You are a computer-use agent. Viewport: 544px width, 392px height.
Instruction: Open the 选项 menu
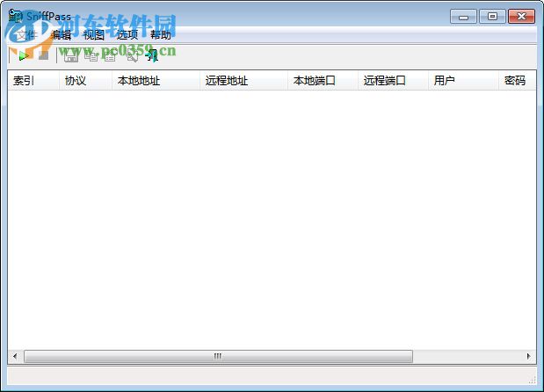127,34
